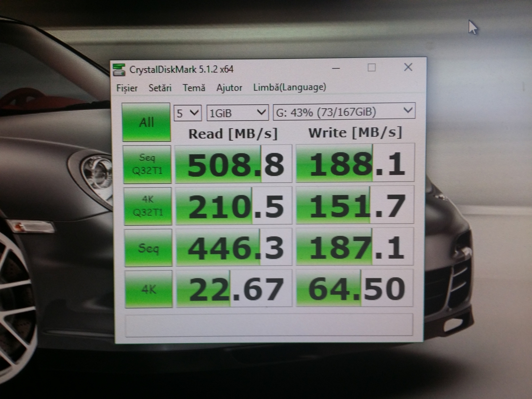This screenshot has height=399, width=532.
Task: Select the 151.7 write result
Action: click(356, 205)
